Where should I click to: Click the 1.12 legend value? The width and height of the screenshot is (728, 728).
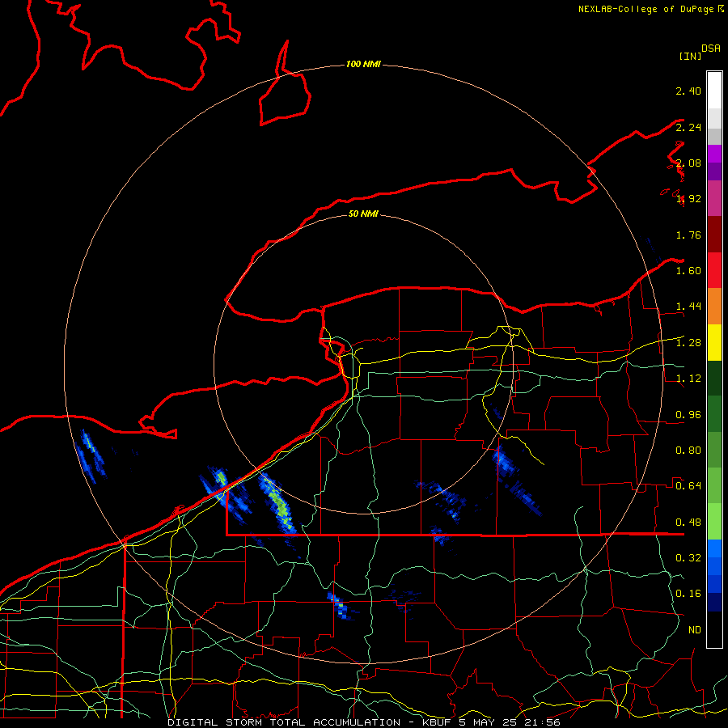coord(688,379)
